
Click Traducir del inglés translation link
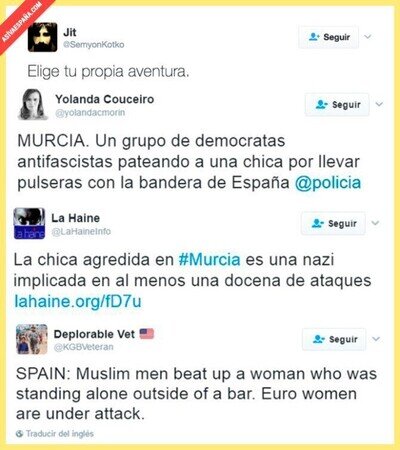60,434
